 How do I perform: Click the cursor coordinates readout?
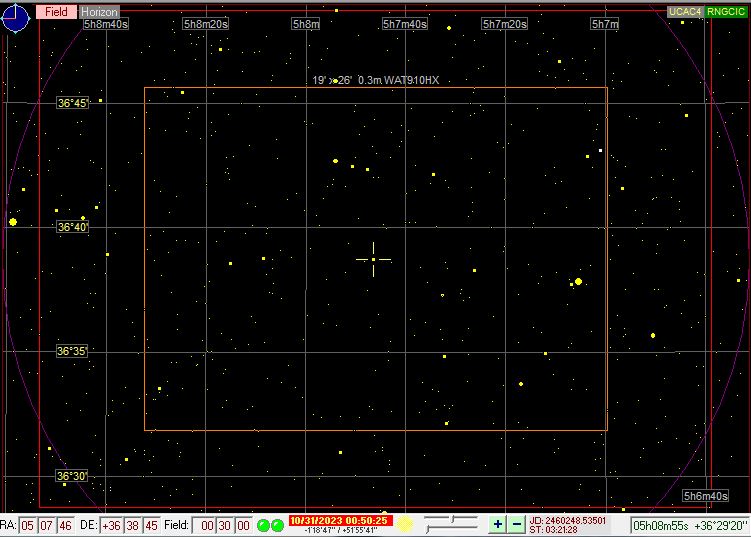pos(690,525)
